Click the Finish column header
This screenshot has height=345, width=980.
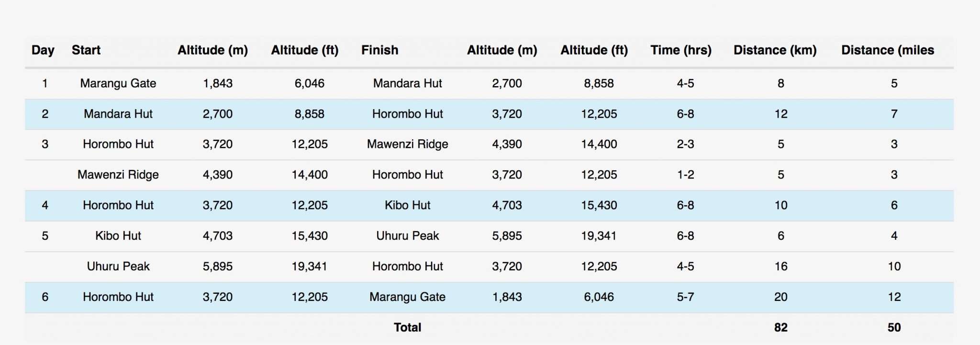[379, 50]
